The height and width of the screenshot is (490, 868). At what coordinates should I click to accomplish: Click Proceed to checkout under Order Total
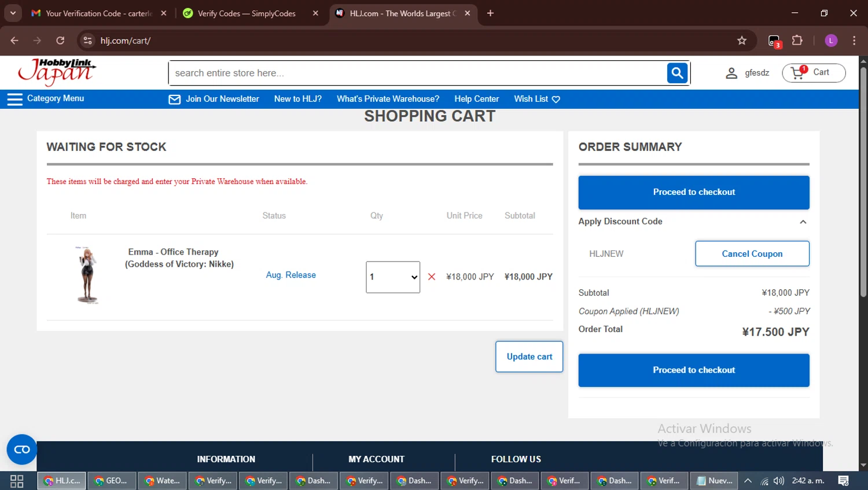(694, 370)
